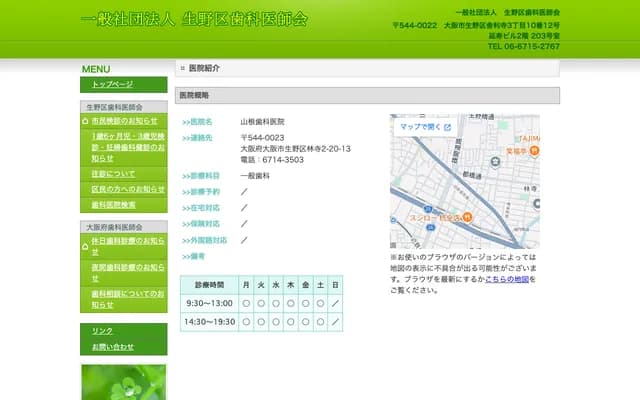The height and width of the screenshot is (400, 640).
Task: Click the clover leaf banner image
Action: (123, 381)
